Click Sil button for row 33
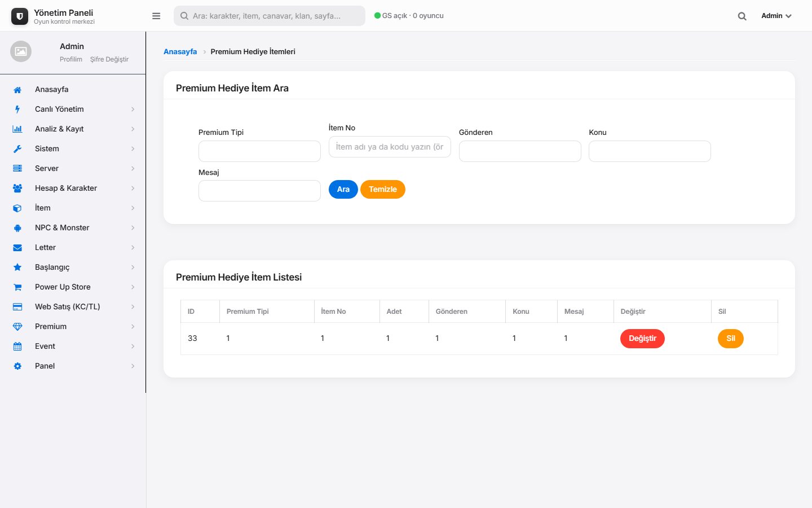Viewport: 812px width, 508px height. (x=731, y=339)
